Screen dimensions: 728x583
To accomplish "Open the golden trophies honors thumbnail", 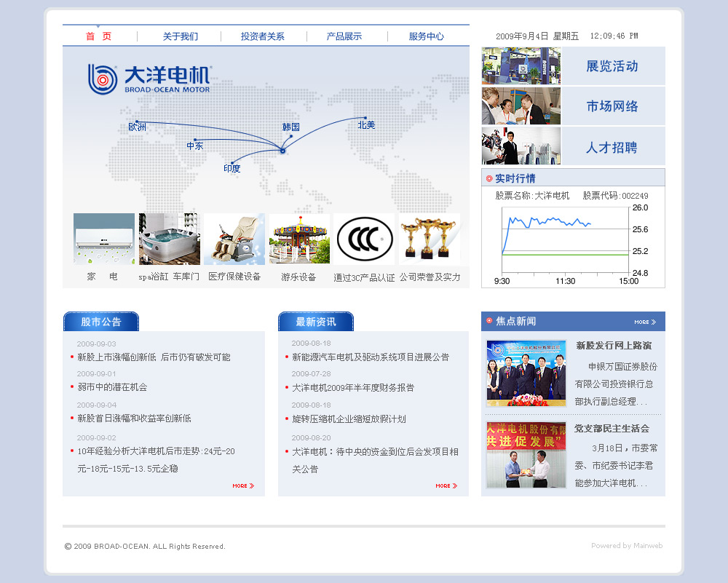I will tap(430, 239).
